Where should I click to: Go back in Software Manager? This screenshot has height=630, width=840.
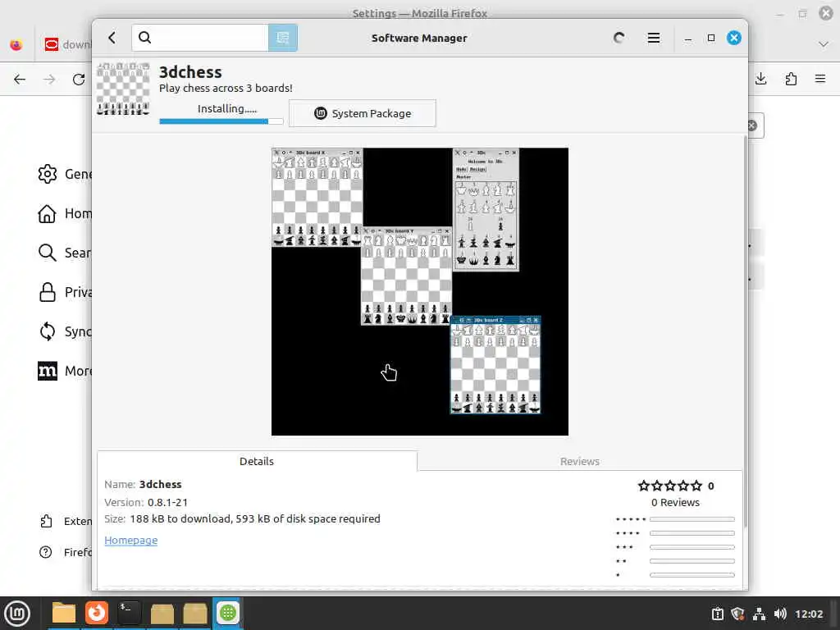[x=112, y=38]
